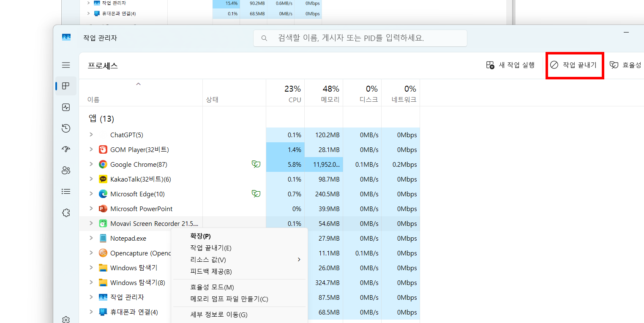Image resolution: width=644 pixels, height=323 pixels.
Task: Open the hamburger navigation menu
Action: [x=66, y=65]
